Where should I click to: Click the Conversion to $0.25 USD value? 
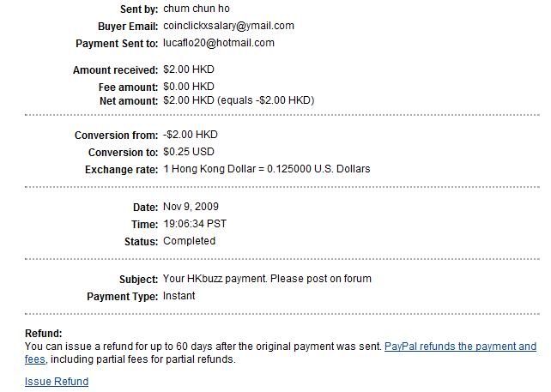190,152
